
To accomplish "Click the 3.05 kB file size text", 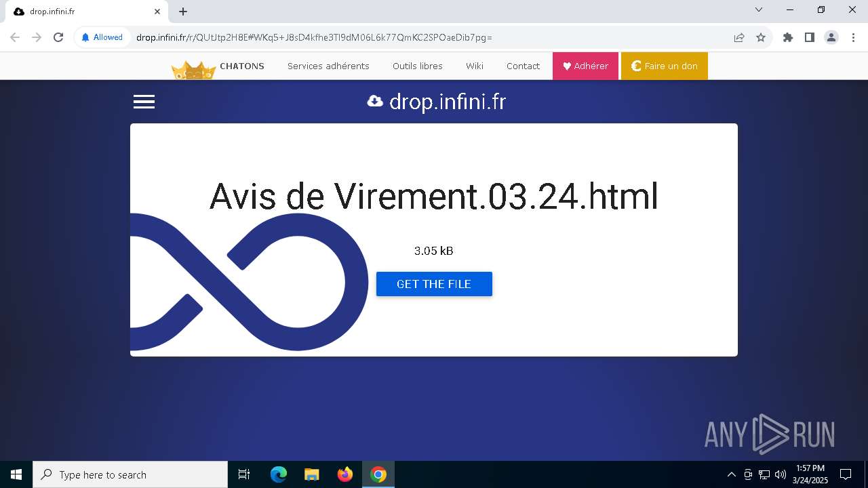I will point(434,251).
